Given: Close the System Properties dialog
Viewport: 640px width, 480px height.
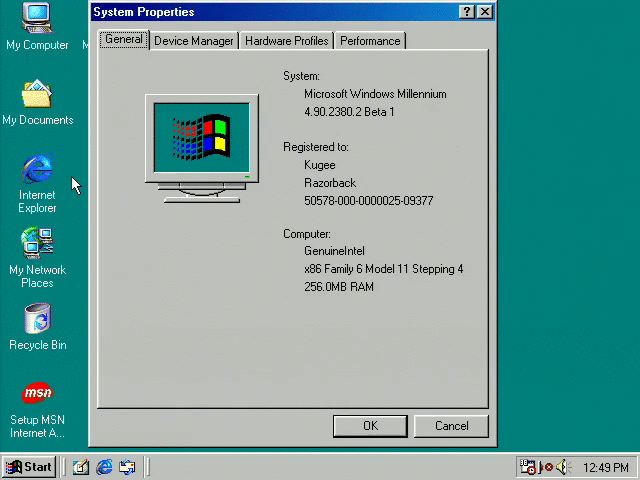Looking at the screenshot, I should coord(484,12).
